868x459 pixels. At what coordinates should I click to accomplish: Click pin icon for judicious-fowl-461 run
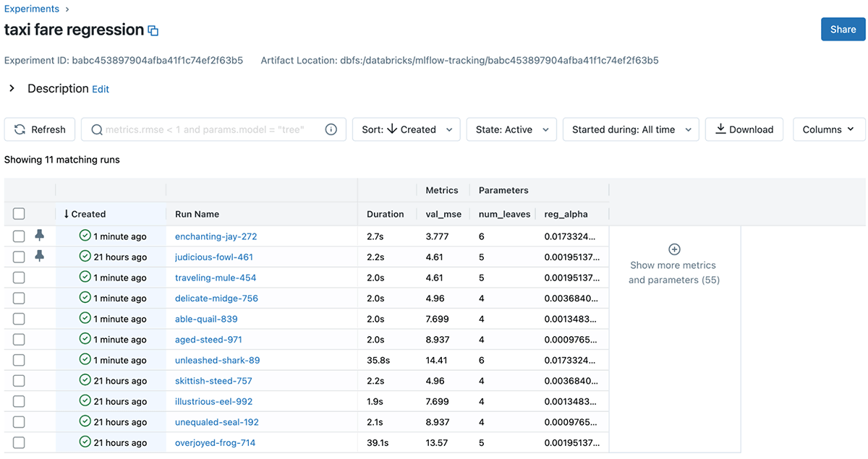(39, 257)
